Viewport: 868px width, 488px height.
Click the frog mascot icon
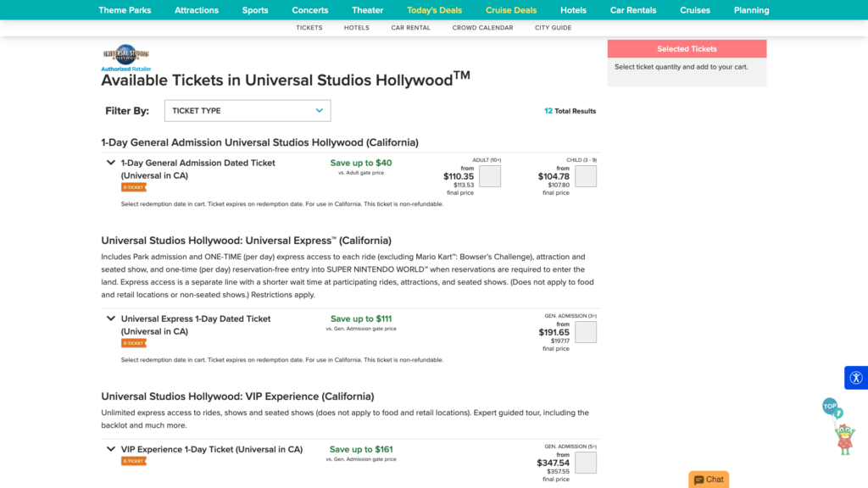(845, 440)
